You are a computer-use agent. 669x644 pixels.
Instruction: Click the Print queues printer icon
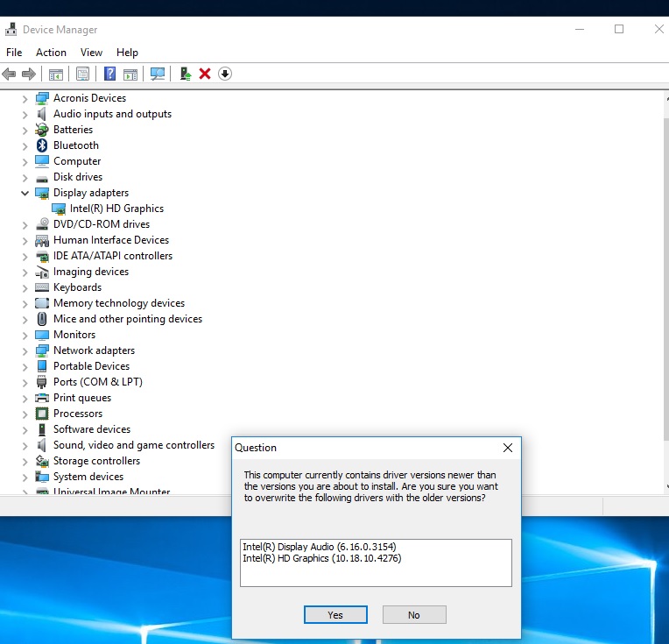tap(42, 398)
